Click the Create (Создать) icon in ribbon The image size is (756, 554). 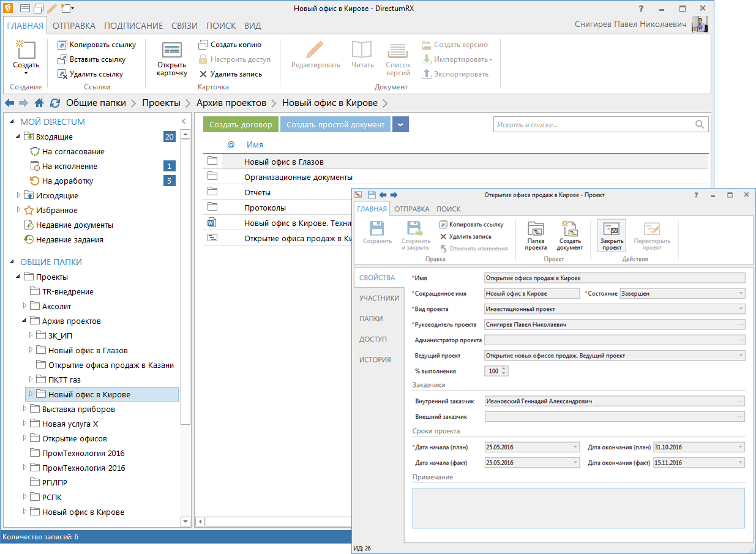[x=26, y=51]
